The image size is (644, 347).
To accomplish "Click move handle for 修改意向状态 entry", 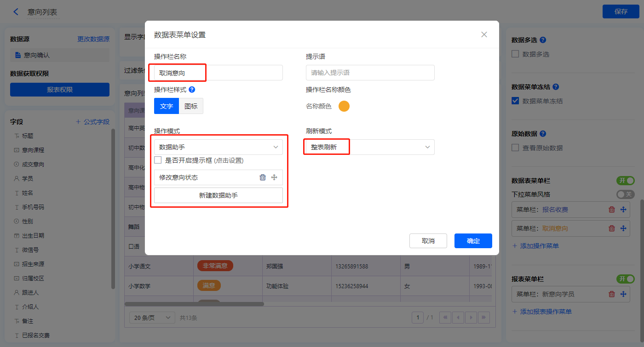I will pos(274,177).
